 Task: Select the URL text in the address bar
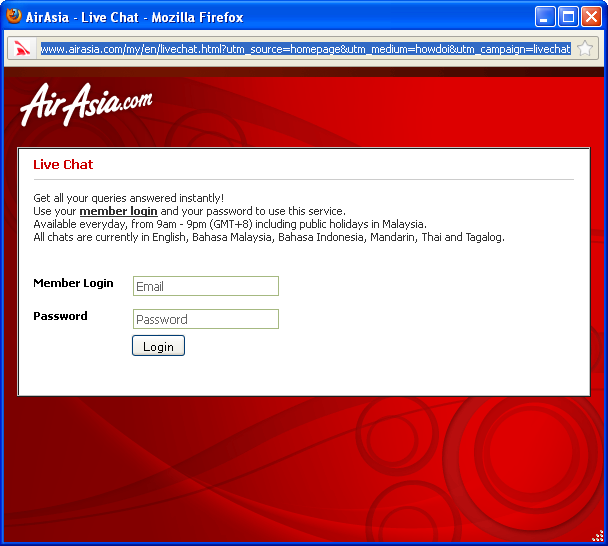pos(306,49)
